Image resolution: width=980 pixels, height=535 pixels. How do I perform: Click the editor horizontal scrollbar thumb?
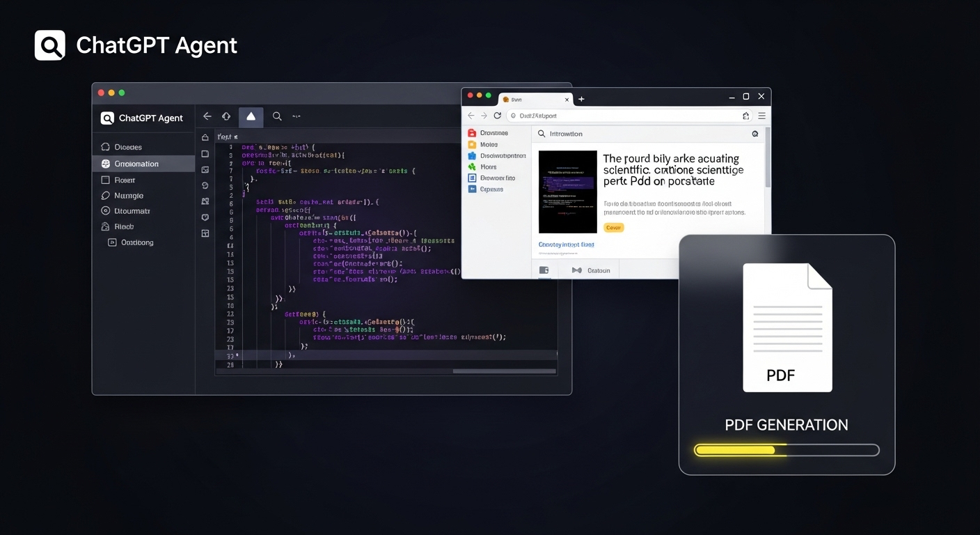(504, 371)
